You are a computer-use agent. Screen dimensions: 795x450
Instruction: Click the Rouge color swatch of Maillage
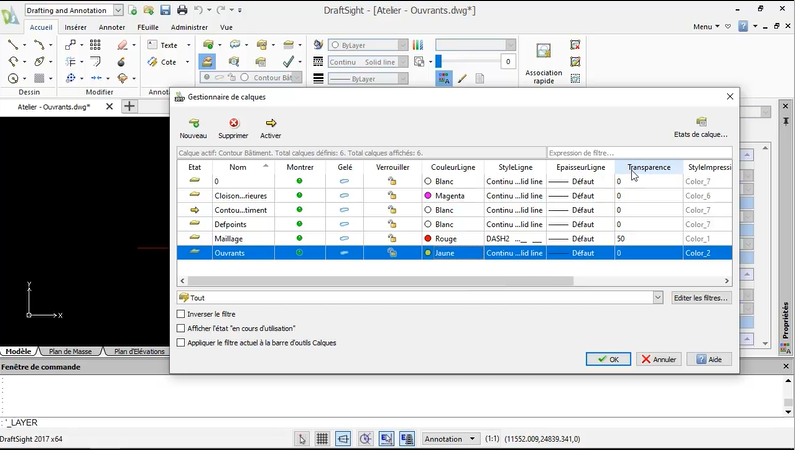pyautogui.click(x=428, y=239)
